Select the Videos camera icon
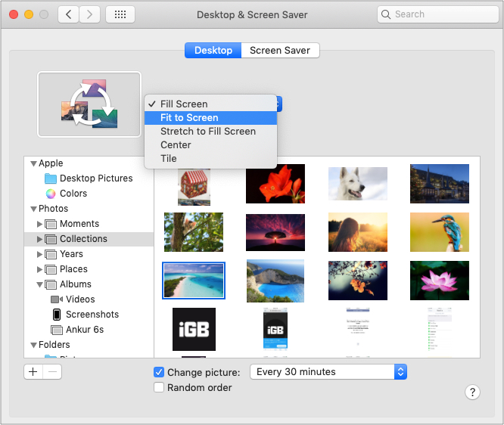This screenshot has height=425, width=504. (57, 299)
